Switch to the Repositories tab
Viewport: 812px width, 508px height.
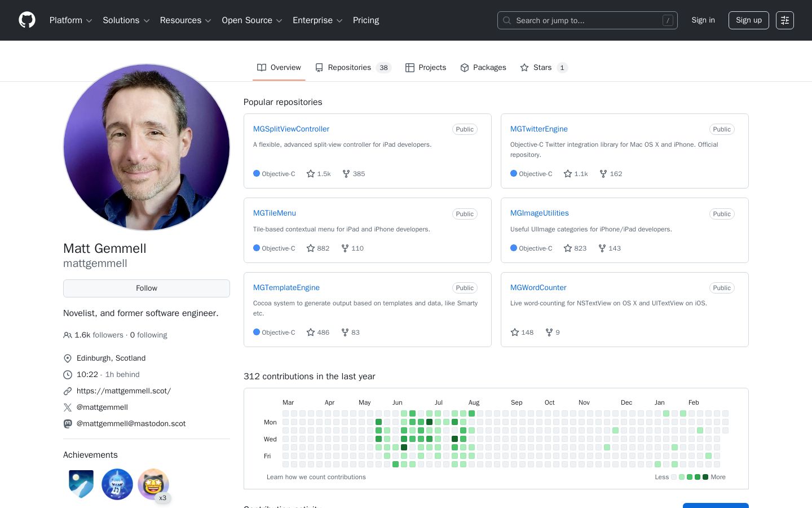click(353, 68)
